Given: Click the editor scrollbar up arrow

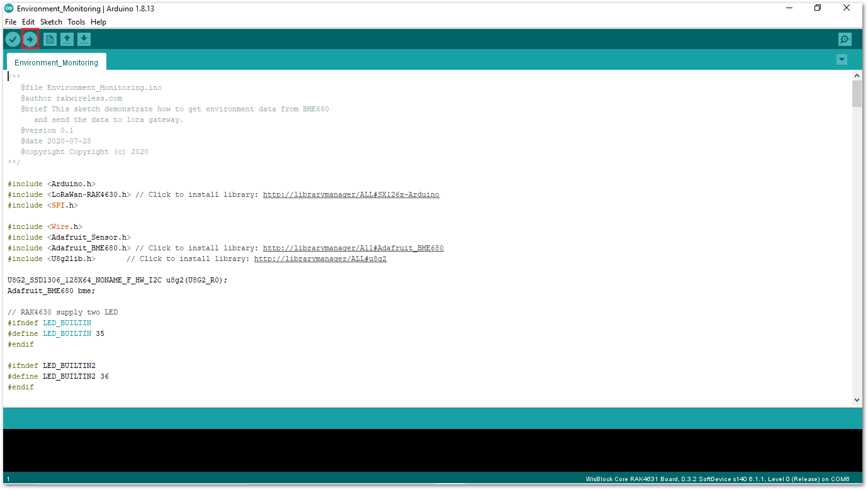Looking at the screenshot, I should pos(857,75).
